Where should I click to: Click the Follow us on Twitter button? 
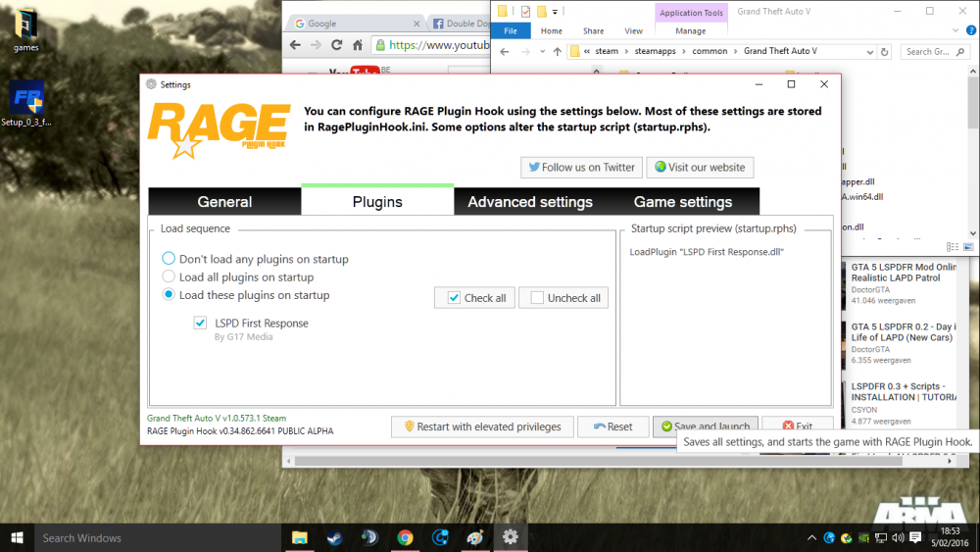(x=581, y=168)
